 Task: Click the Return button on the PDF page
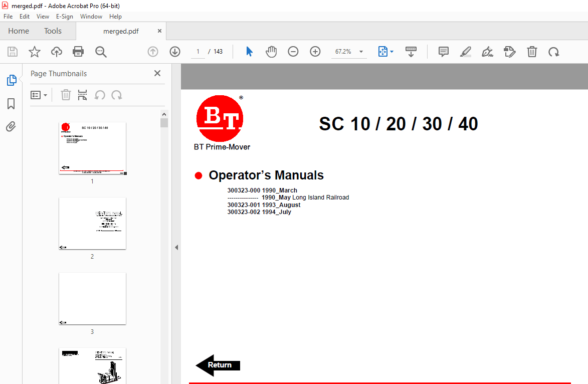(x=217, y=364)
